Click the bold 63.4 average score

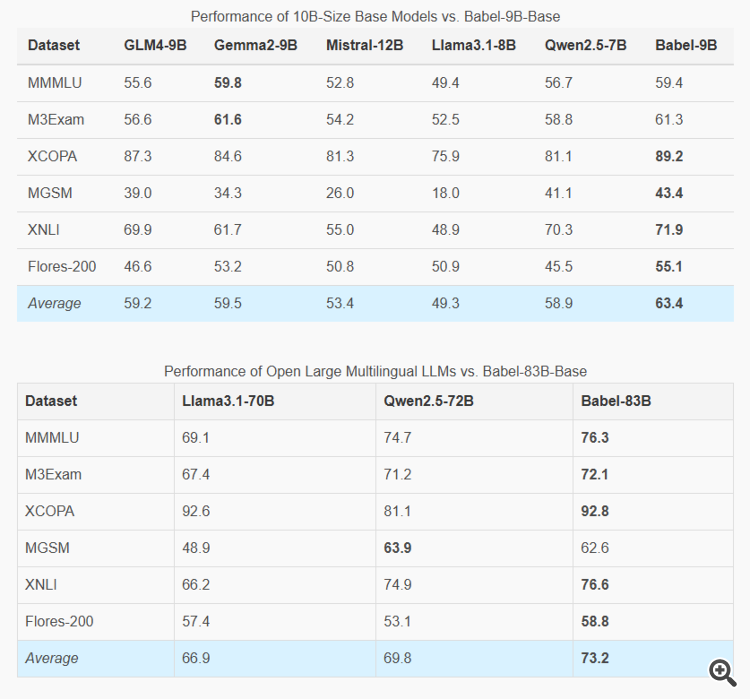pyautogui.click(x=669, y=303)
